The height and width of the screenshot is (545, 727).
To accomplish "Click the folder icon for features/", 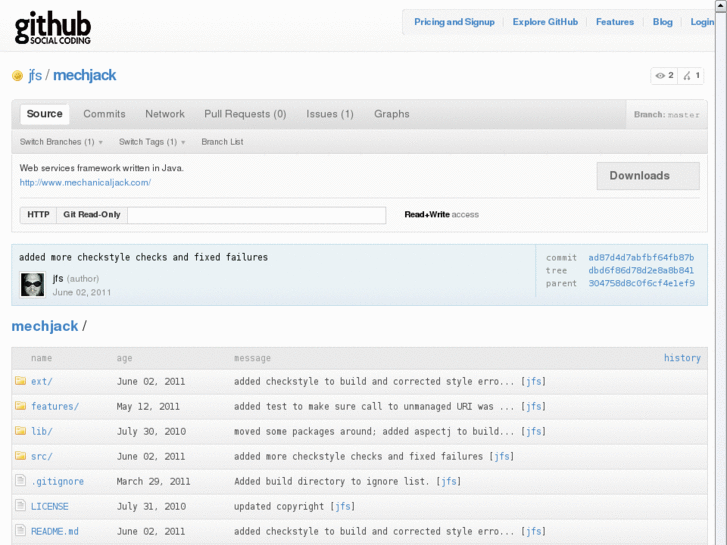I will point(20,406).
